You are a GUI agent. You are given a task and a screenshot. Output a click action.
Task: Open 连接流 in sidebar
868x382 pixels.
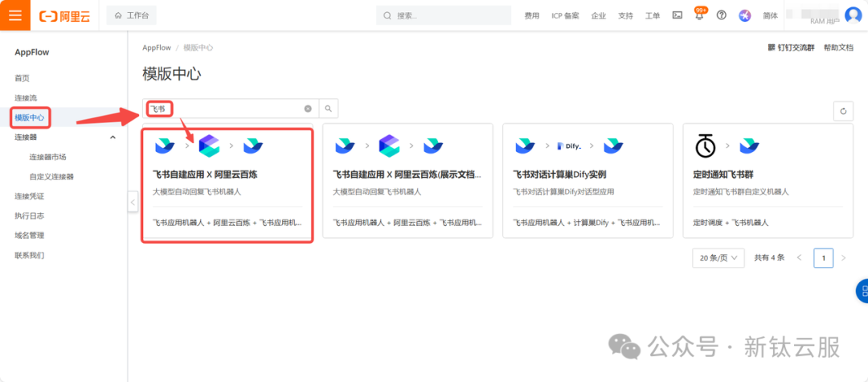[26, 97]
